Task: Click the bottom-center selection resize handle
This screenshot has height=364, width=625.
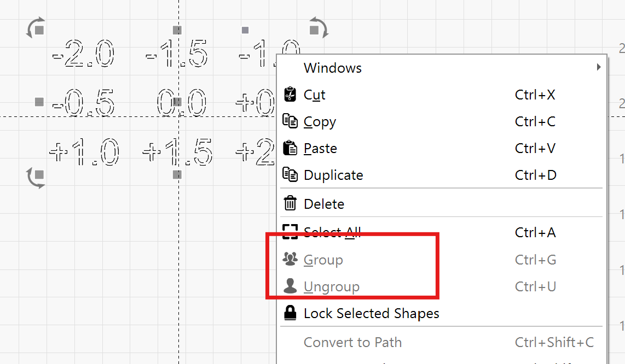Action: point(177,174)
